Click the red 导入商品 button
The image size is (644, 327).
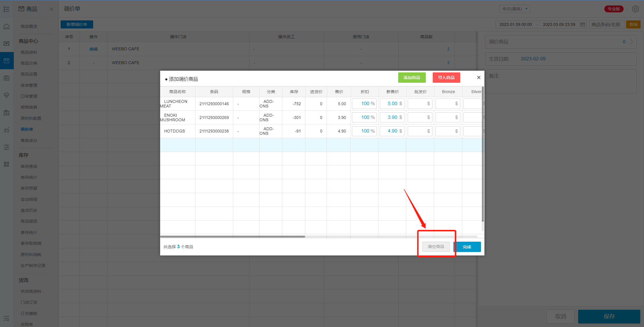446,78
